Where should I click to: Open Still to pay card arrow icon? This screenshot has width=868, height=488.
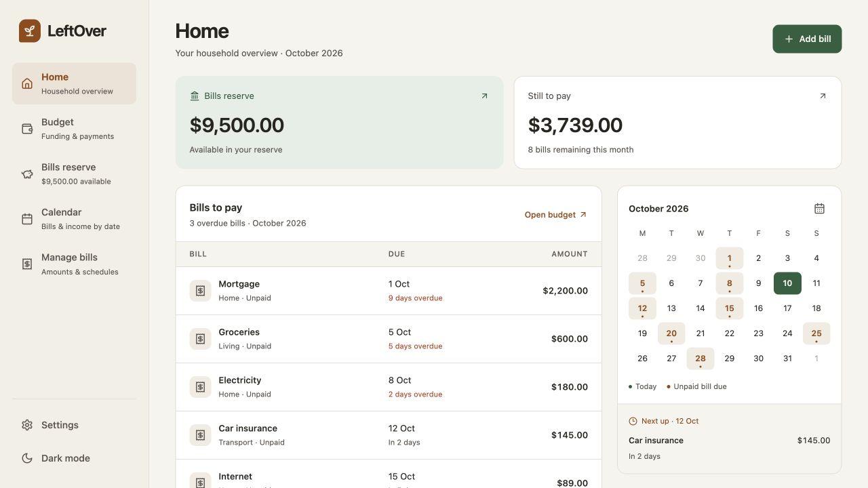pos(823,96)
